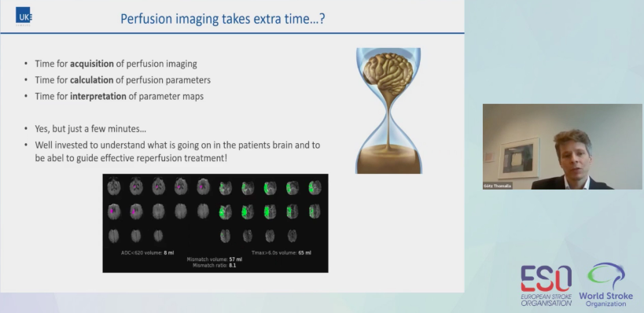Click the text 'Yes, but just a few minutes...'
The width and height of the screenshot is (644, 313).
tap(90, 129)
